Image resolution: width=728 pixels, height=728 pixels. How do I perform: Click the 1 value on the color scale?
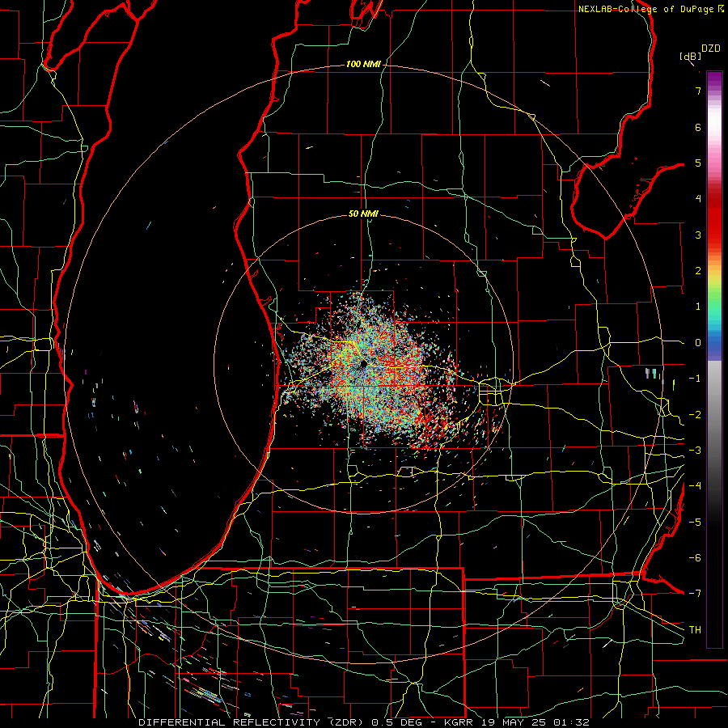pos(698,307)
